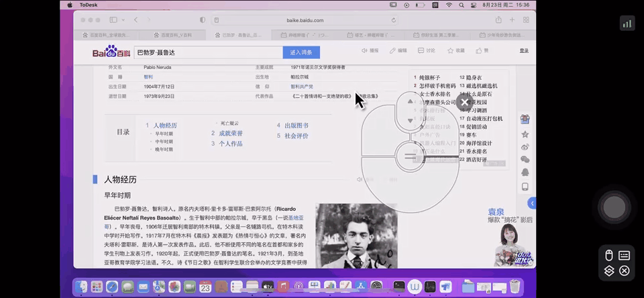
Task: Click the Safari privacy shield icon
Action: 203,19
